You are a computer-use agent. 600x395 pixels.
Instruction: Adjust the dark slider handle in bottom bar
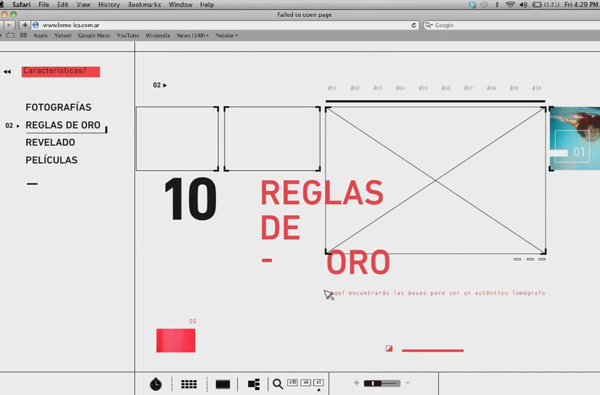coord(373,383)
